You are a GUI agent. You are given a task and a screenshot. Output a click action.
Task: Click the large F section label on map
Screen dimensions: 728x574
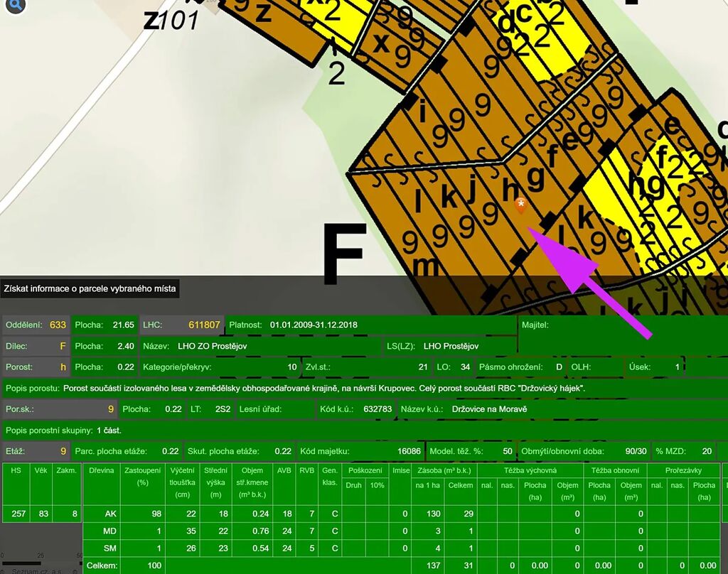pos(344,254)
